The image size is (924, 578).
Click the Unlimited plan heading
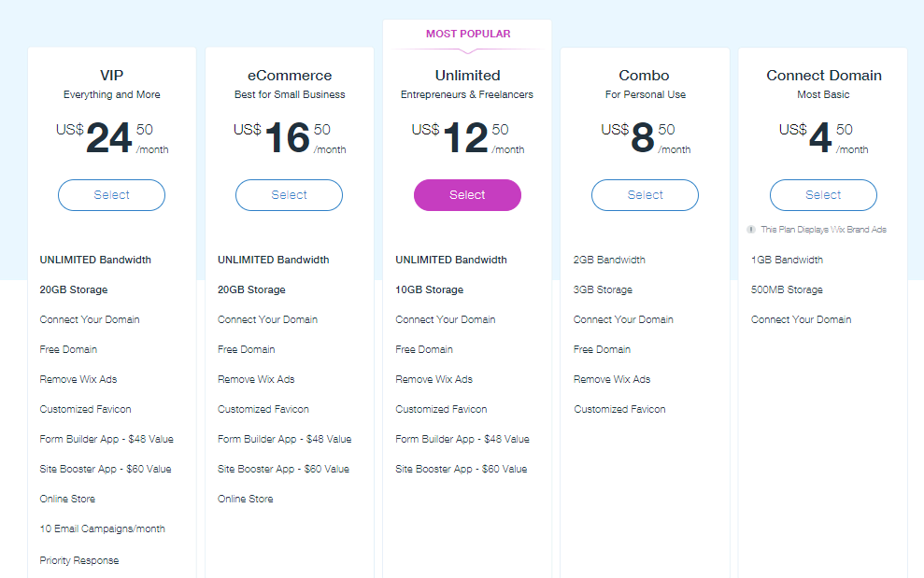tap(467, 76)
